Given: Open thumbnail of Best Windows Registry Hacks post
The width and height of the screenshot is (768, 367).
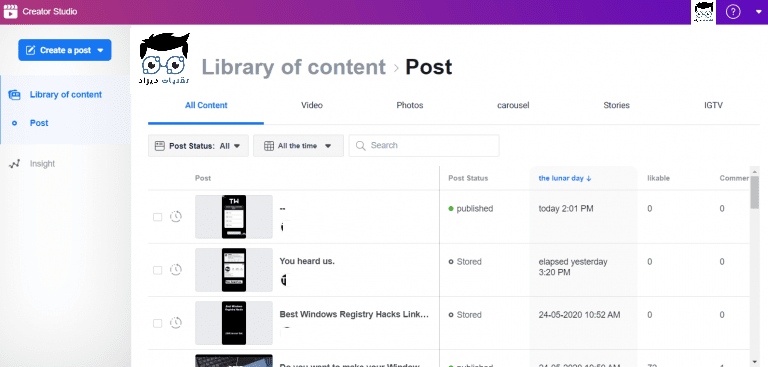Looking at the screenshot, I should (234, 323).
